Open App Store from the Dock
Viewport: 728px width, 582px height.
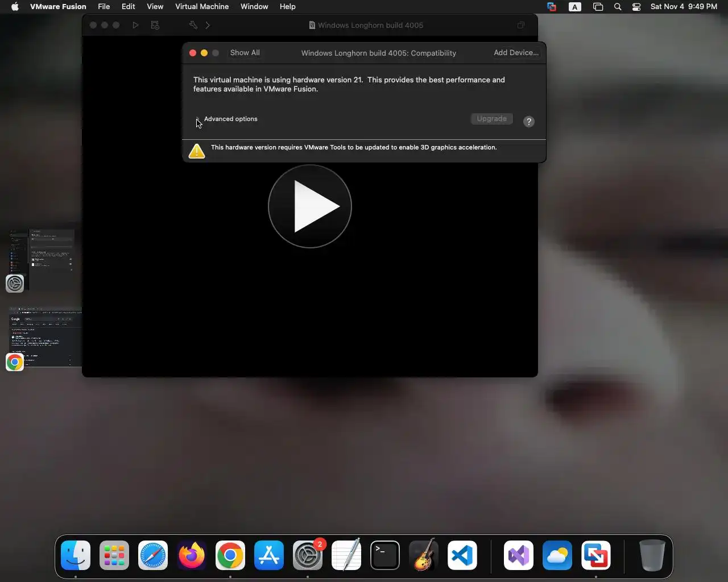(x=269, y=555)
